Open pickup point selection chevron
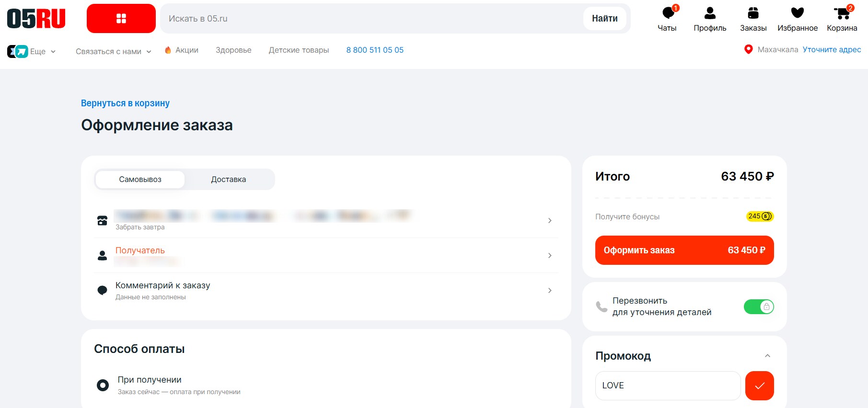The height and width of the screenshot is (408, 868). point(550,220)
